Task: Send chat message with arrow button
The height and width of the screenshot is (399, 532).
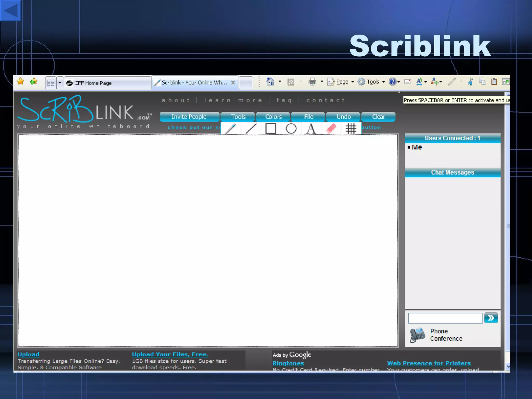Action: pos(491,318)
